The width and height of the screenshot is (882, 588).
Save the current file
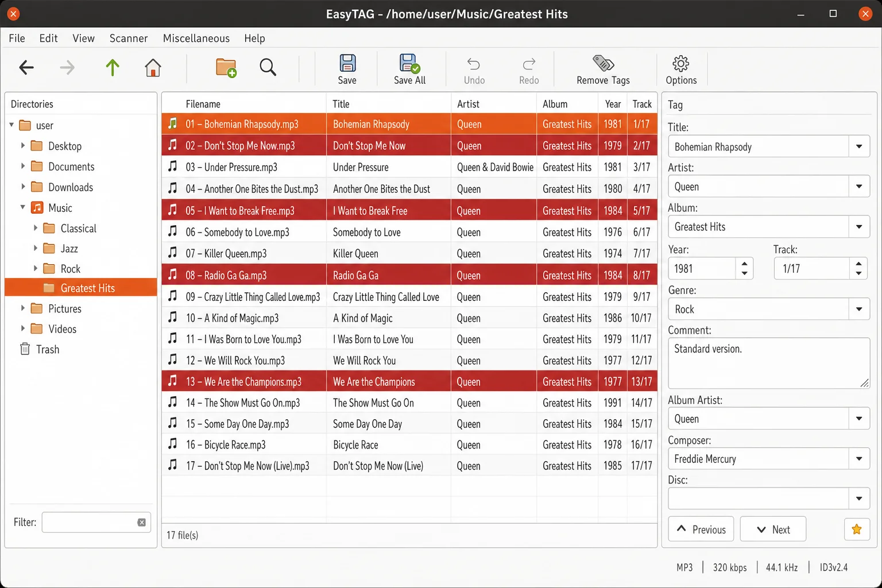(347, 69)
